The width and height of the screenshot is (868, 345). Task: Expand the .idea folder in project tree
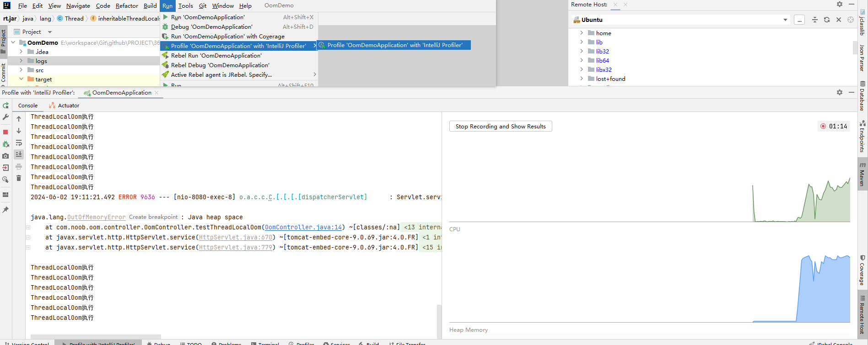(x=21, y=52)
